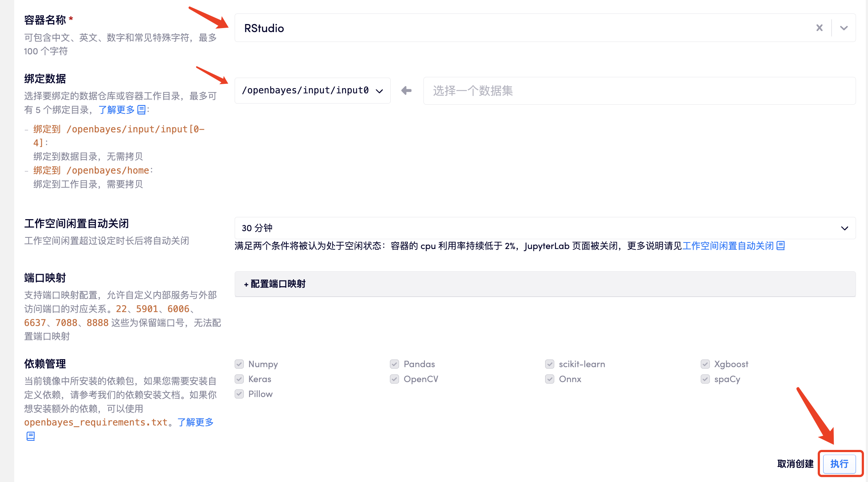
Task: Clear the RStudio container name with the X icon
Action: click(819, 28)
